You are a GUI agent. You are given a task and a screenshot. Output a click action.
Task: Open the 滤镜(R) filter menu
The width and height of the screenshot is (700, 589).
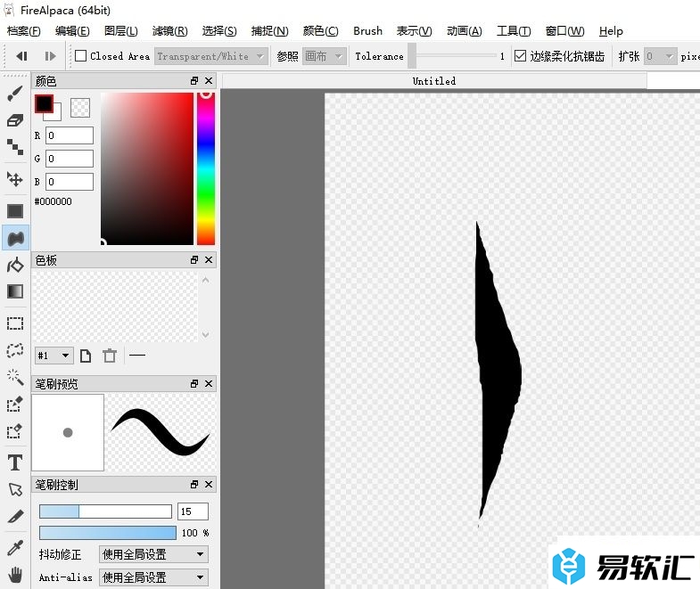(170, 31)
